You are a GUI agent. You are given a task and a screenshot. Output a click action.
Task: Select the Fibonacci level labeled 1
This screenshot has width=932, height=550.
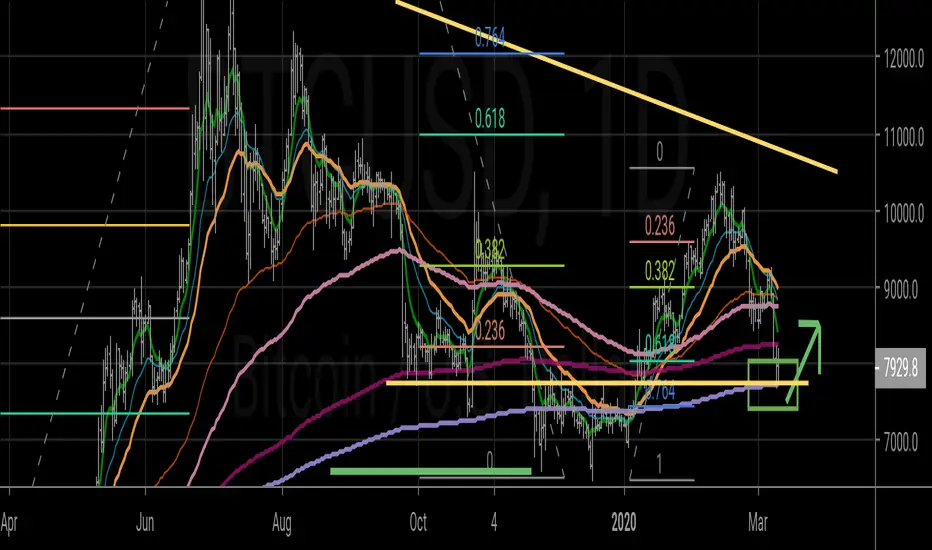pos(661,479)
